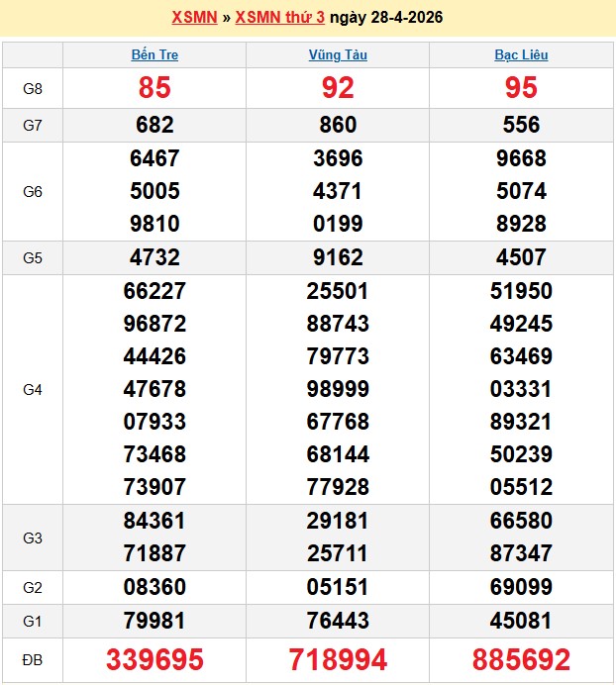The image size is (616, 685).
Task: Click Bến Tre G8 number 85
Action: (154, 87)
